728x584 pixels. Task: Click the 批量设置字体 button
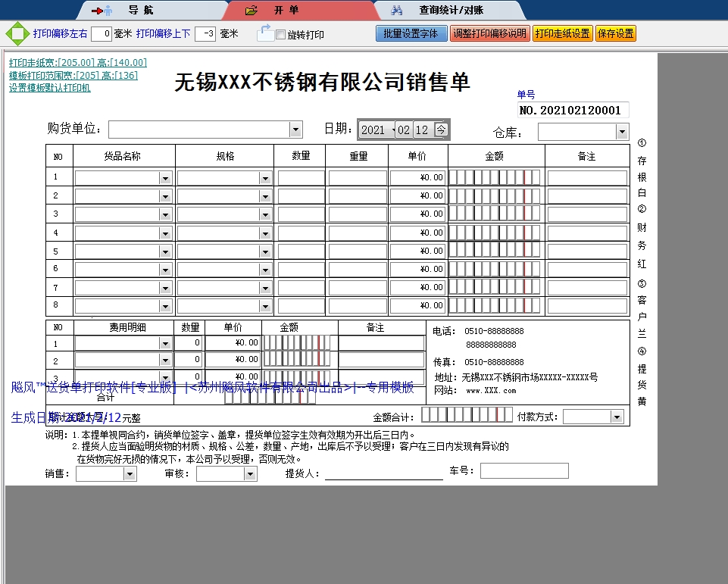(x=411, y=34)
